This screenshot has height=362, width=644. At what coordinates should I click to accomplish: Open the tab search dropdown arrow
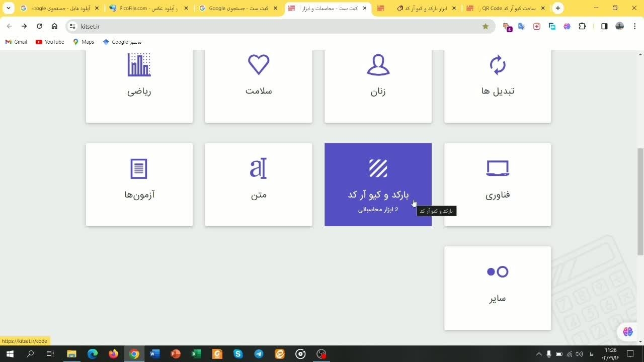coord(8,8)
